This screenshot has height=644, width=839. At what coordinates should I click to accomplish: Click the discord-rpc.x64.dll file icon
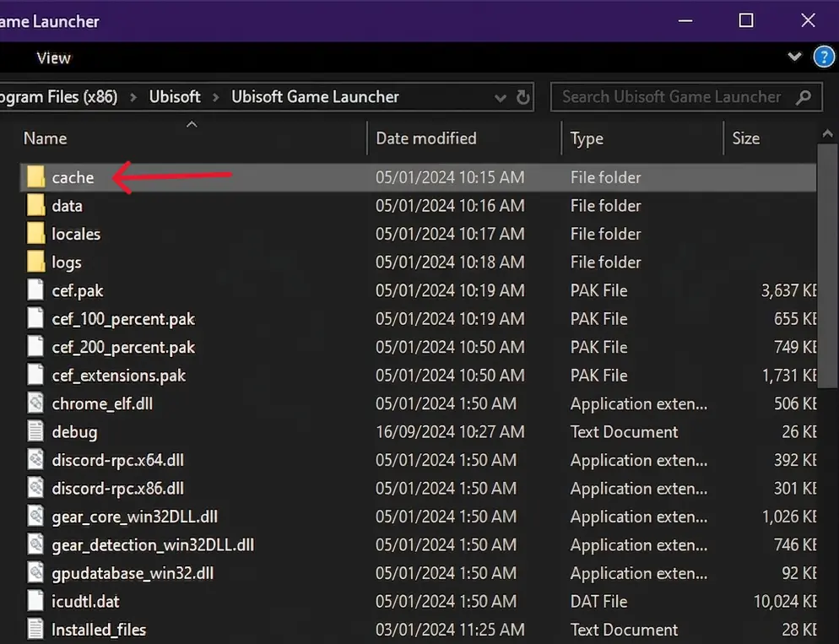click(35, 460)
